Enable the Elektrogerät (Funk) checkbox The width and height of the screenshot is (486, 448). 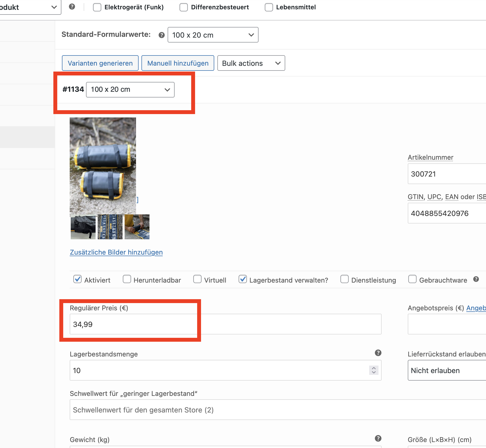(97, 7)
